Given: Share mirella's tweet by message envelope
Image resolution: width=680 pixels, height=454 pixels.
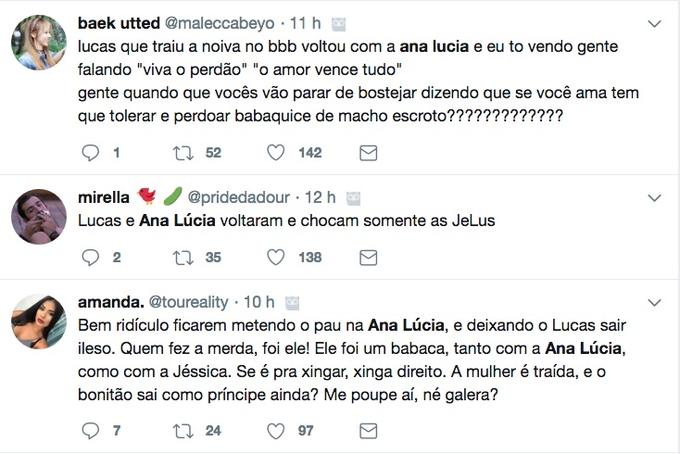Looking at the screenshot, I should [368, 257].
